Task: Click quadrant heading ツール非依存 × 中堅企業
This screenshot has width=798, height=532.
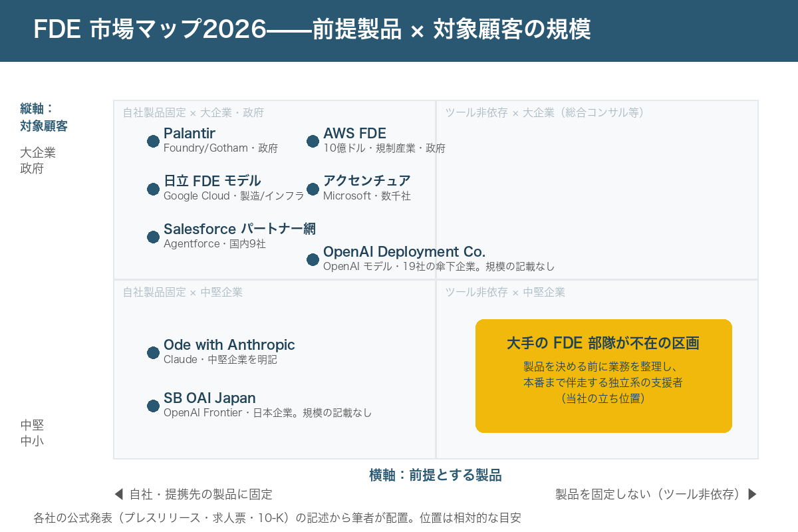Action: click(x=505, y=292)
